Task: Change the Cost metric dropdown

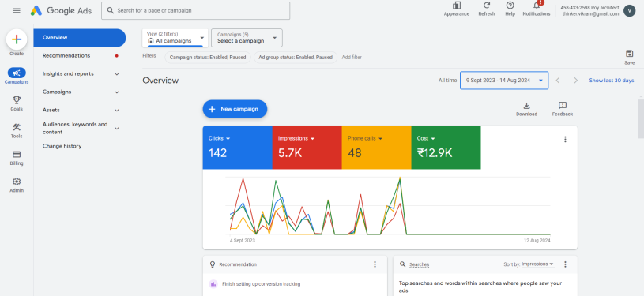Action: [x=426, y=139]
